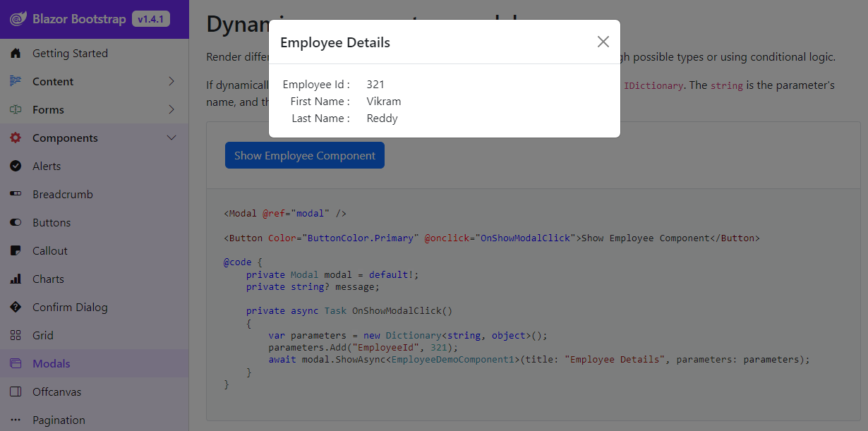
Task: Click the Components gear icon
Action: tap(16, 138)
